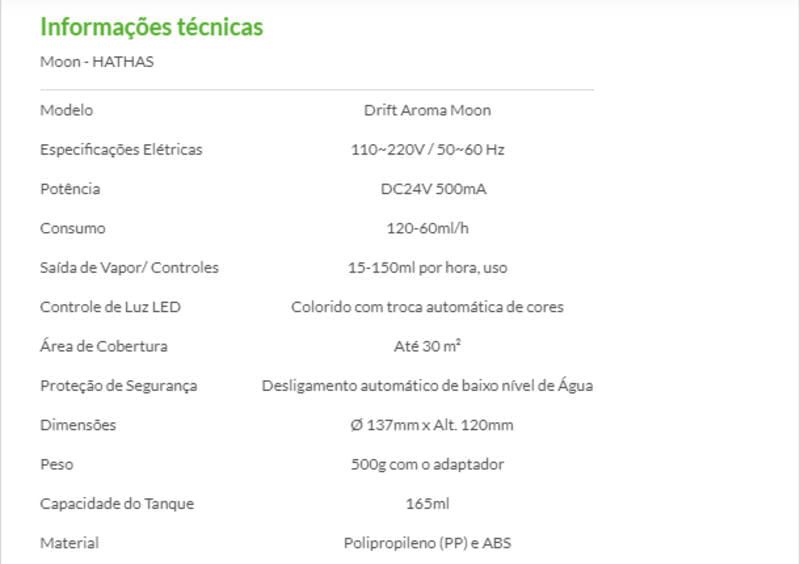
Task: Click the Drift Aroma Moon value
Action: click(427, 110)
